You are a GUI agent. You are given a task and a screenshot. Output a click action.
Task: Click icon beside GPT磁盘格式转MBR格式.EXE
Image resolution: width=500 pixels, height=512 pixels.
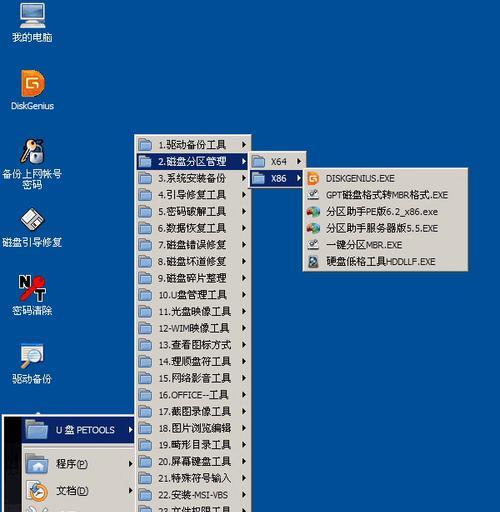pos(313,195)
